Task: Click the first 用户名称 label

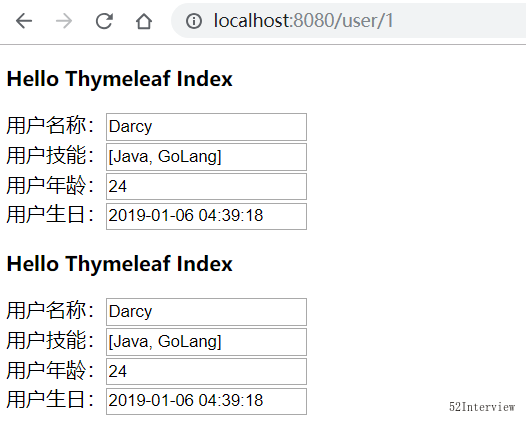Action: 50,125
